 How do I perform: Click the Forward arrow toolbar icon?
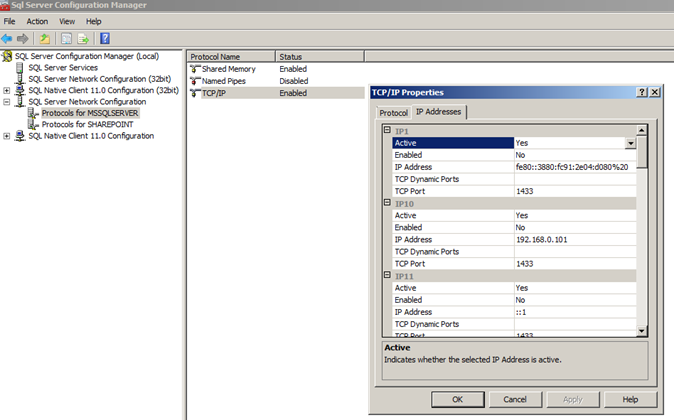[x=22, y=39]
